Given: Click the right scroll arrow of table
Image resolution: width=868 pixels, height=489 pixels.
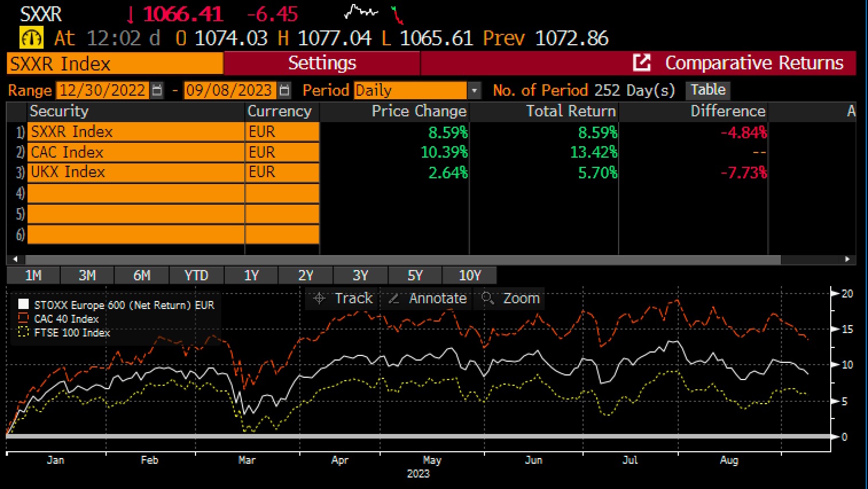Looking at the screenshot, I should coord(847,259).
